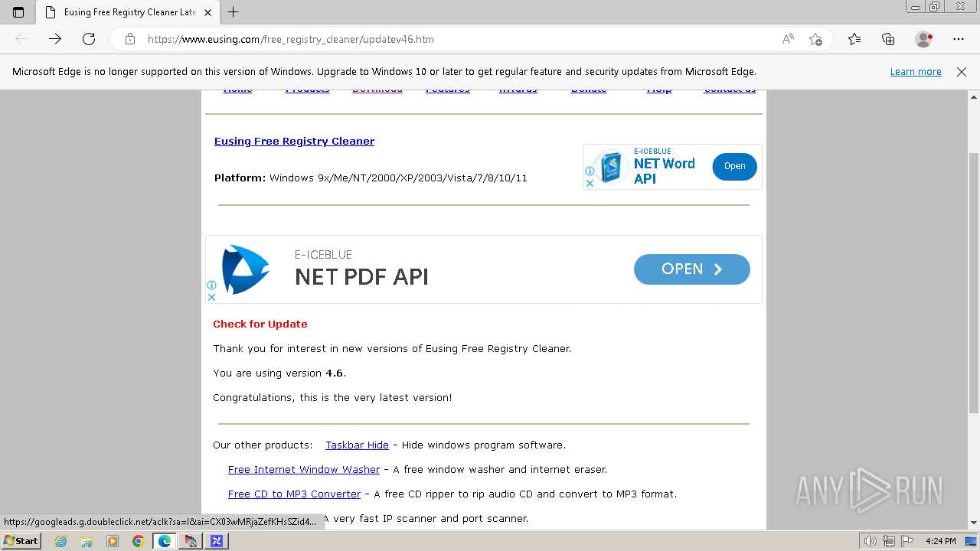Open the taskbar app left of pinwheel icon
The height and width of the screenshot is (551, 980).
pos(191,541)
